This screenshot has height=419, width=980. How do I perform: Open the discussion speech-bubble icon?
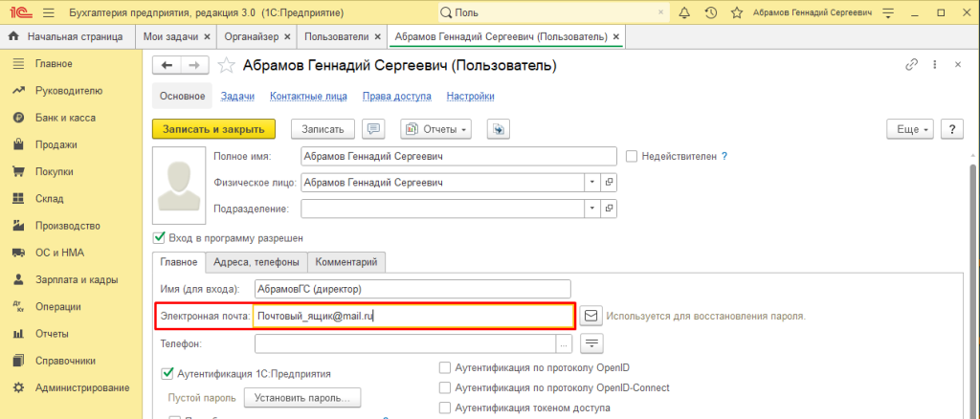(374, 129)
